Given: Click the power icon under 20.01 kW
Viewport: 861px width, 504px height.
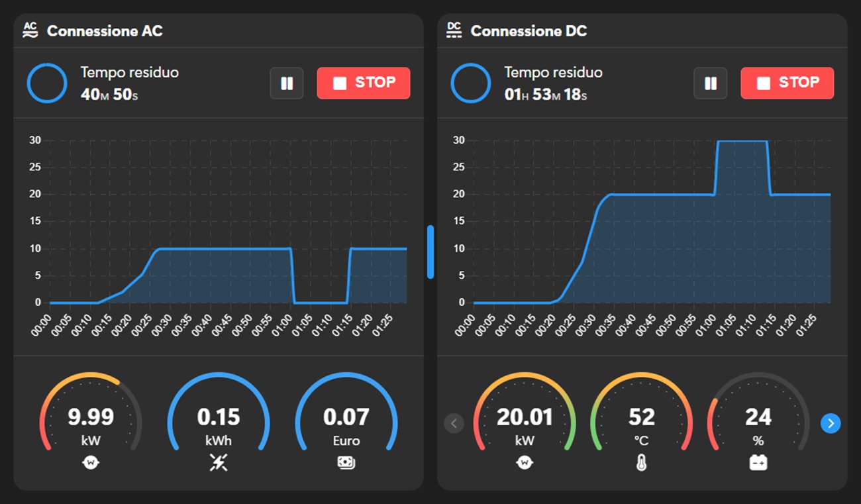Looking at the screenshot, I should click(525, 463).
